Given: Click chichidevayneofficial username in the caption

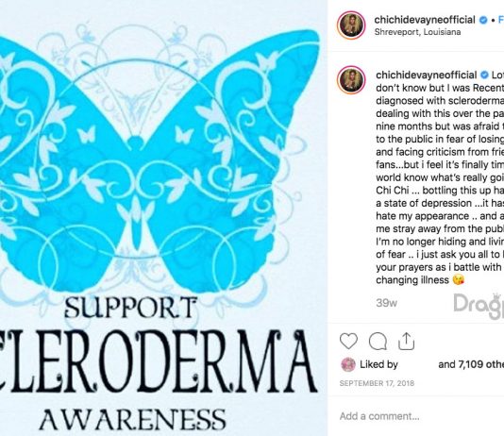Looking at the screenshot, I should (427, 75).
